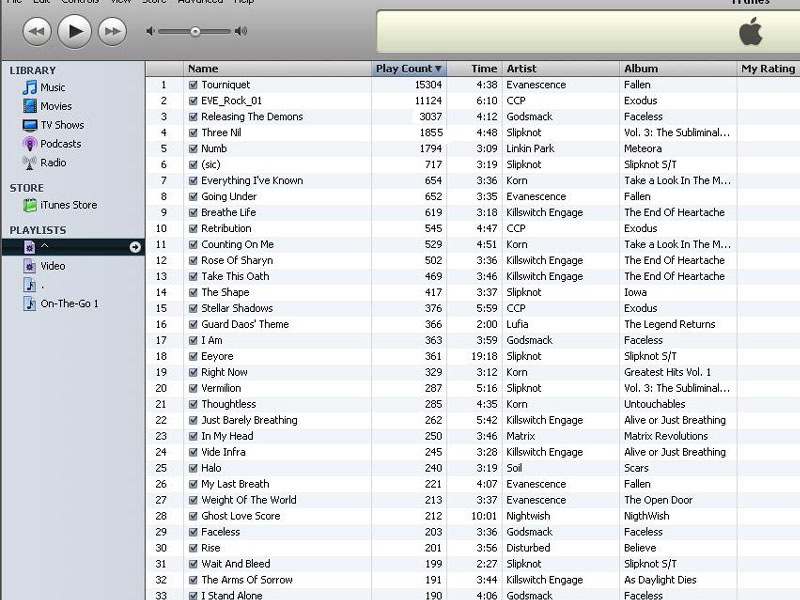Open the Music library
The height and width of the screenshot is (600, 800).
(x=44, y=87)
